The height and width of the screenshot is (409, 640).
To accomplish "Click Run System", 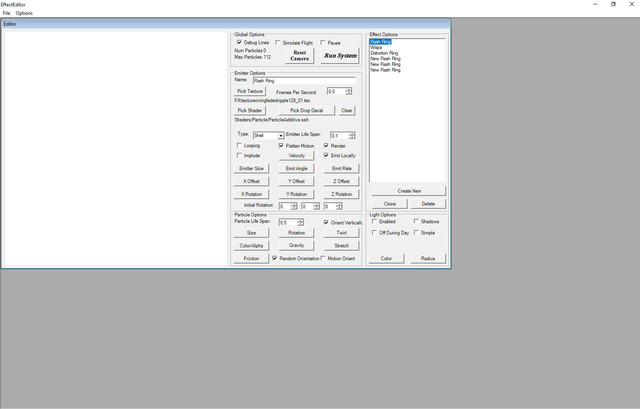I will coord(340,56).
